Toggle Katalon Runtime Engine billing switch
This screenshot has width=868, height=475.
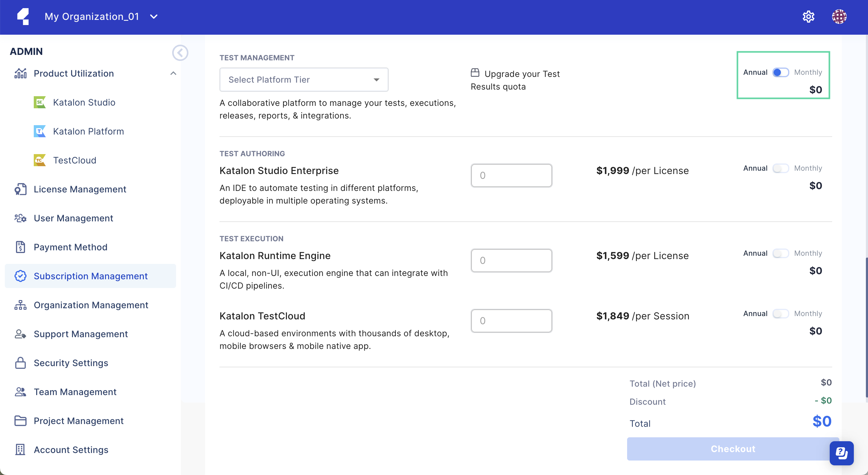click(x=780, y=253)
